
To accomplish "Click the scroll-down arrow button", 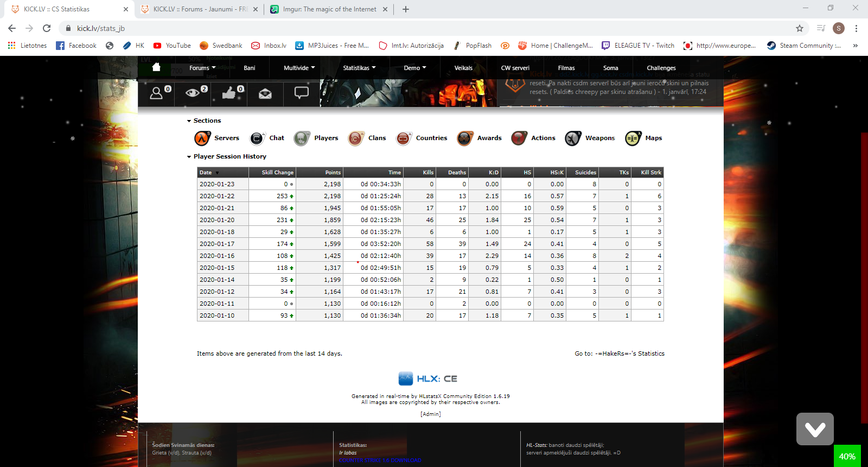I will point(815,429).
